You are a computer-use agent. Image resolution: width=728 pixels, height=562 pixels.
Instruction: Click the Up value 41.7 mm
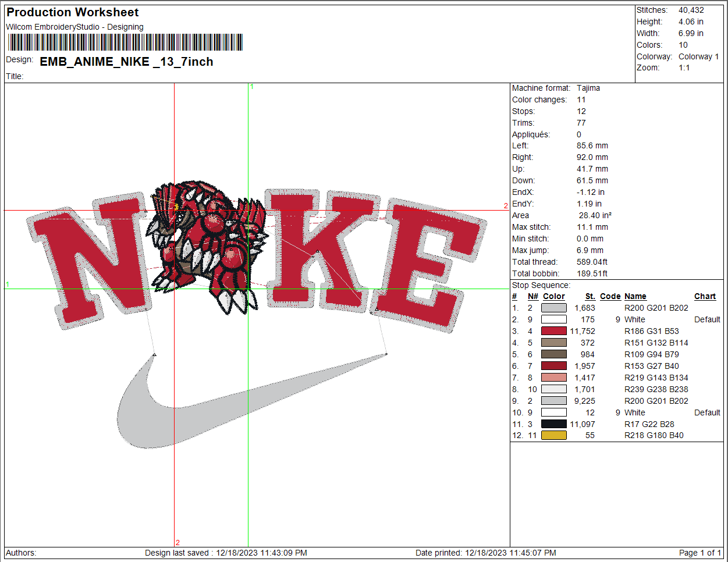(x=592, y=169)
